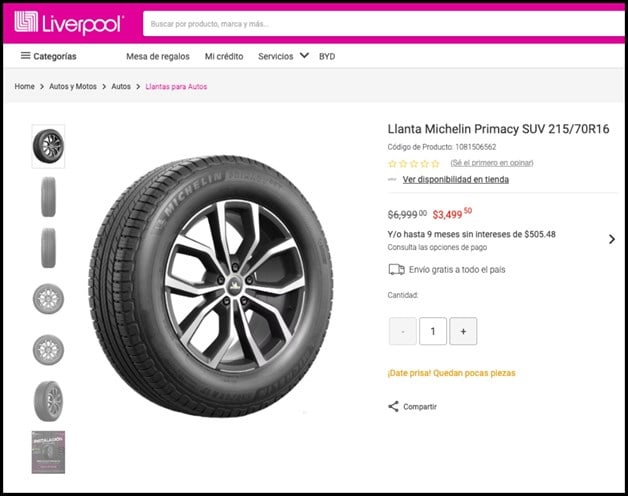Click the product search bar
628x496 pixels.
(380, 23)
